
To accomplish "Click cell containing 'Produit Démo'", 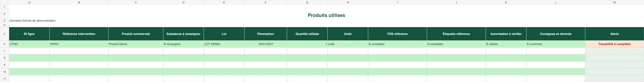I will pyautogui.click(x=136, y=44).
